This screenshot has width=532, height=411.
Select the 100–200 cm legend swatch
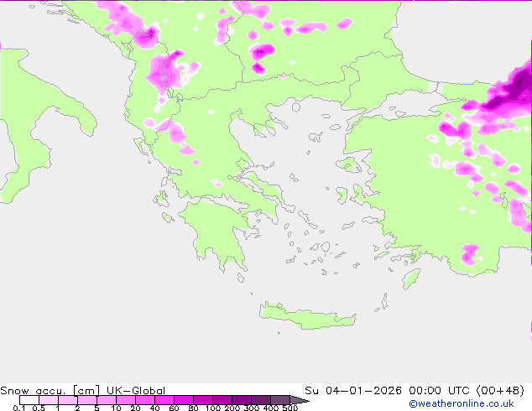222,400
